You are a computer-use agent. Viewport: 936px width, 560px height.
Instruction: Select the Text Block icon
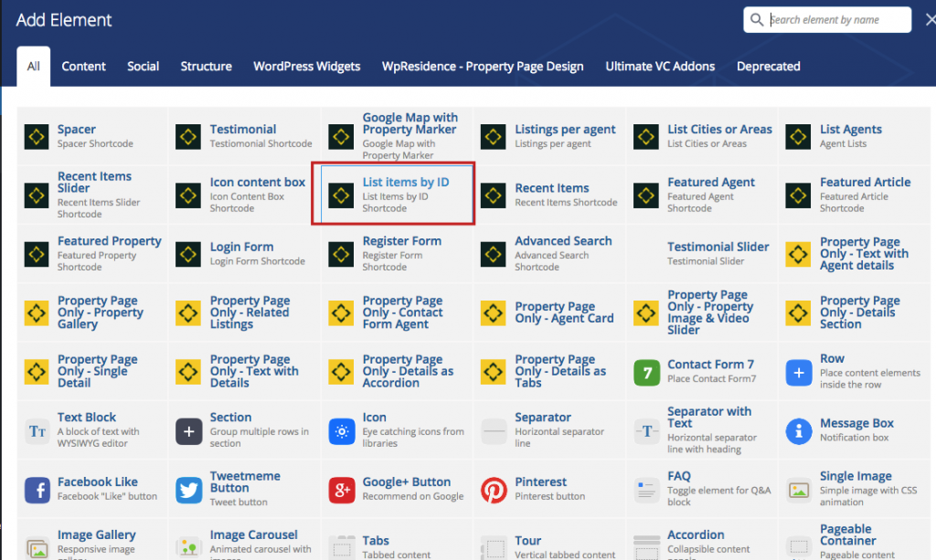tap(37, 430)
